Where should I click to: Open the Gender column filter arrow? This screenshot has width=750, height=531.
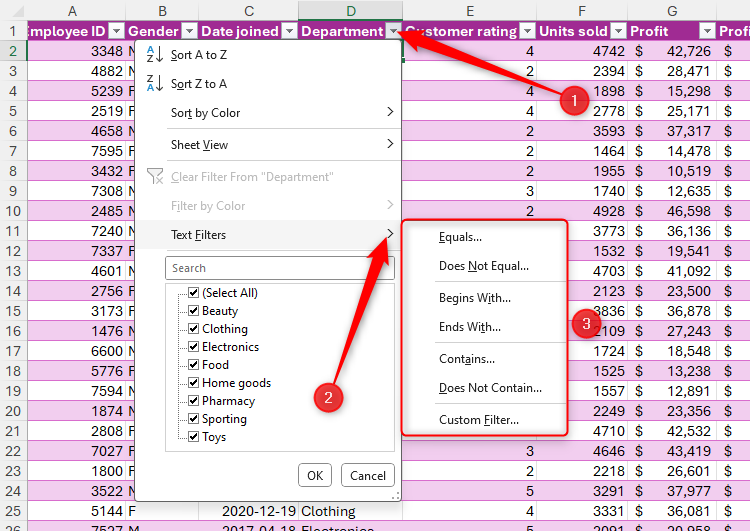tap(188, 31)
